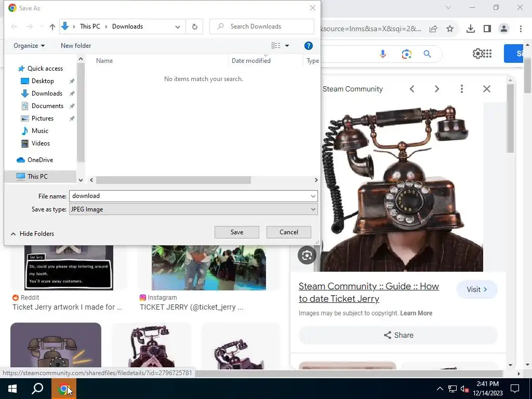532x399 pixels.
Task: Open the Save as type dropdown
Action: (x=193, y=209)
